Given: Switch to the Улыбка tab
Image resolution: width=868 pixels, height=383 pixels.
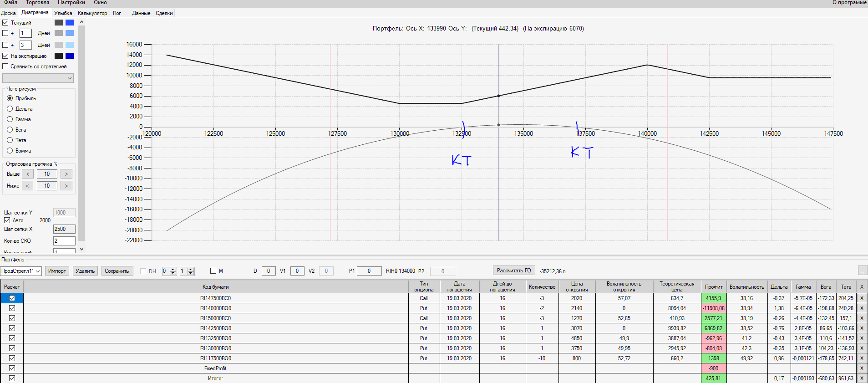Looking at the screenshot, I should 63,13.
